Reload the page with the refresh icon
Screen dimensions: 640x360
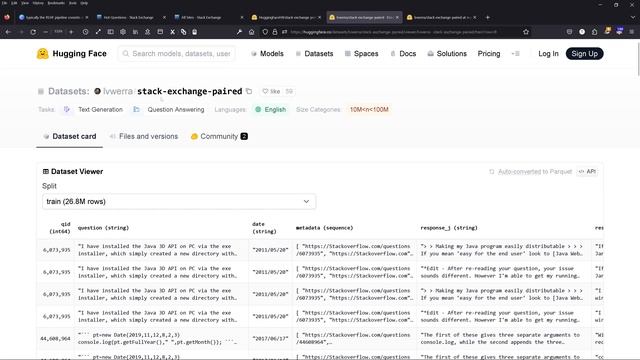(x=33, y=32)
